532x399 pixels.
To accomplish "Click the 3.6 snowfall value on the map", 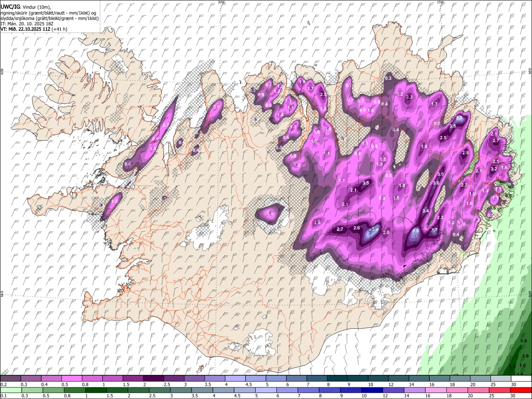I will [x=436, y=183].
